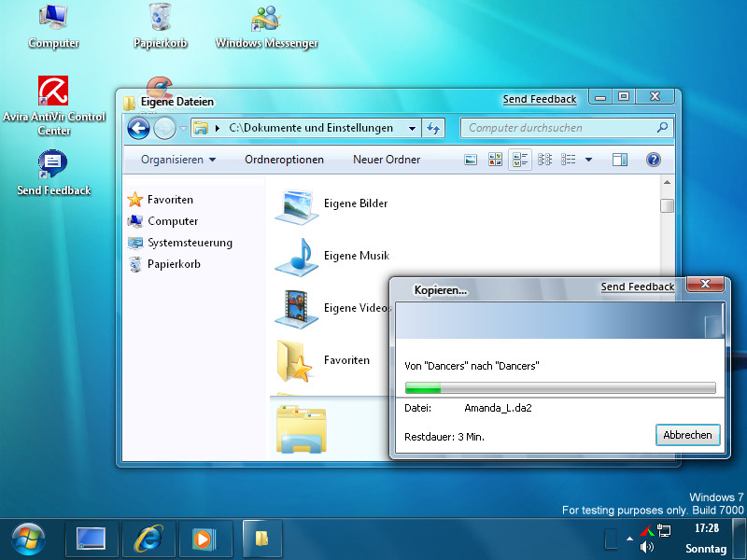Expand the views dropdown arrow in the toolbar
The image size is (747, 560).
coord(587,160)
